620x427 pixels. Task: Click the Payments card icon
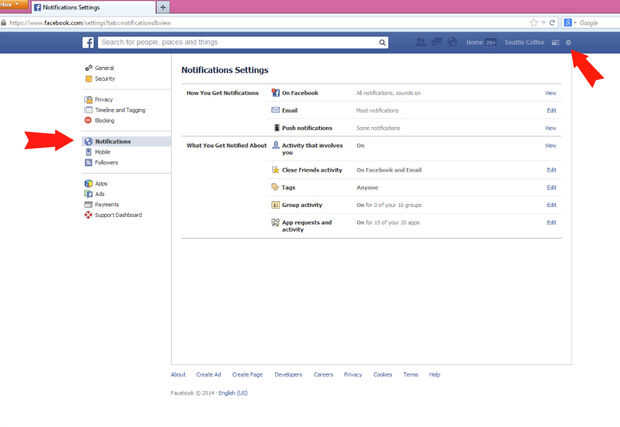point(89,204)
